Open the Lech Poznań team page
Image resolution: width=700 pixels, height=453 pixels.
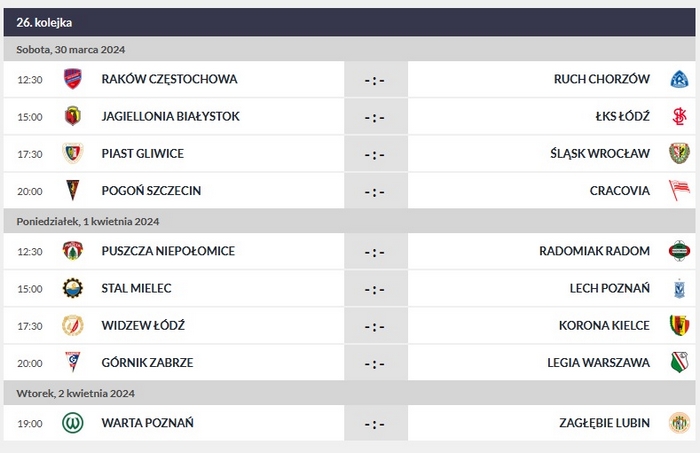609,288
